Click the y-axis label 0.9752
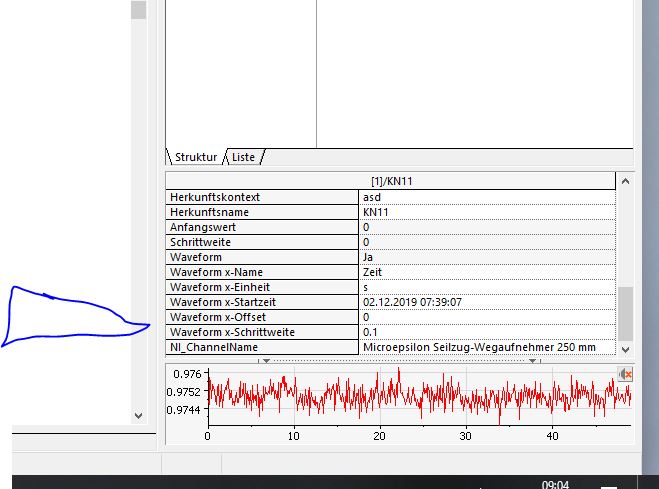The height and width of the screenshot is (489, 659). point(184,392)
